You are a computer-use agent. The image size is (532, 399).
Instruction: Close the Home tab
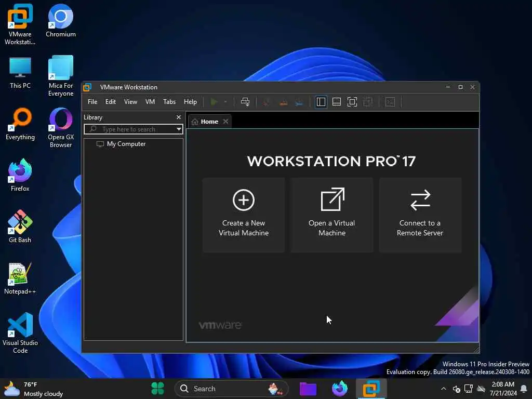click(225, 122)
